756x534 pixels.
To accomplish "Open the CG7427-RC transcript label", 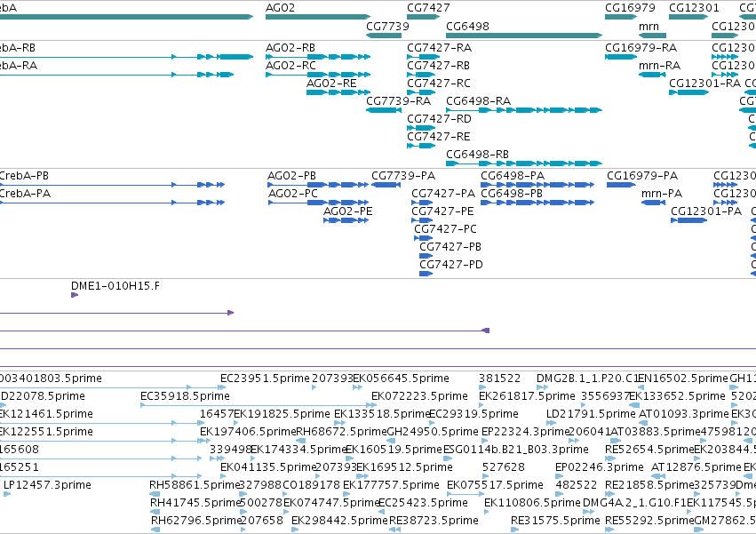I will pyautogui.click(x=439, y=84).
